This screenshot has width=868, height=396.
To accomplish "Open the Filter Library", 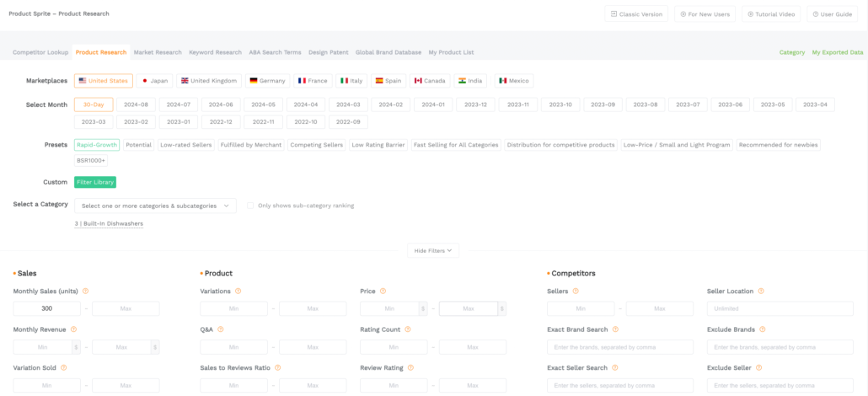I will (95, 182).
